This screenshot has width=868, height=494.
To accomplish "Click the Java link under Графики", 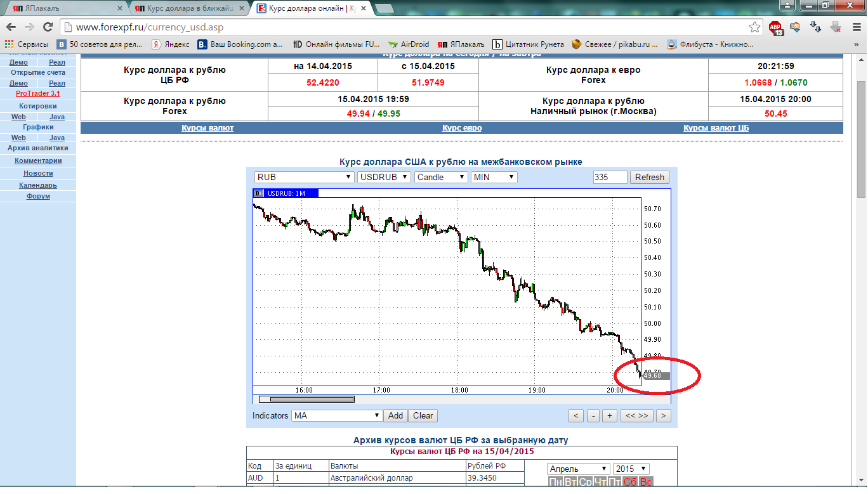I will tap(57, 137).
